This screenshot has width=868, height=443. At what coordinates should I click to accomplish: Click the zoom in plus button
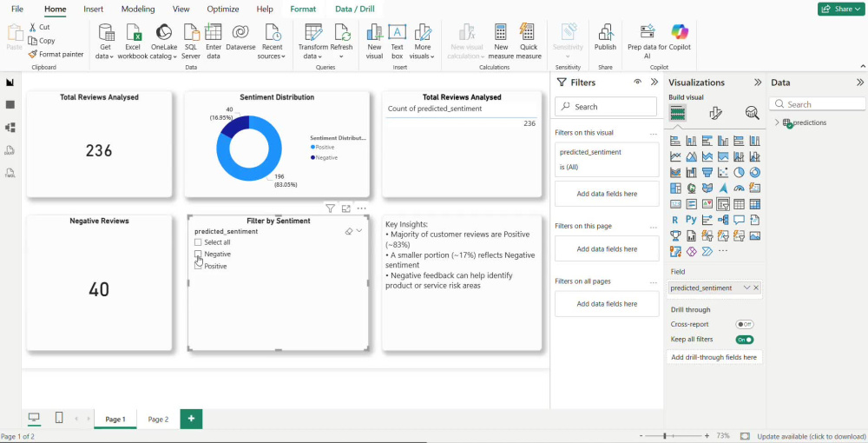[x=707, y=436]
